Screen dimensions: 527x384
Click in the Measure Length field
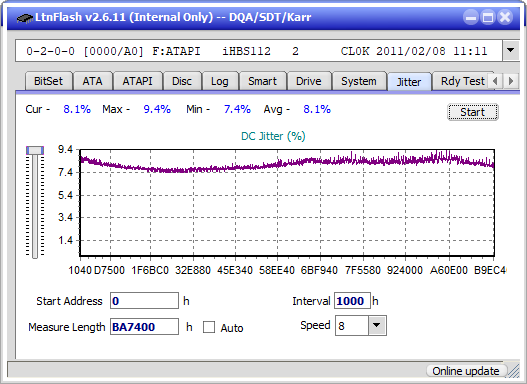tap(144, 327)
